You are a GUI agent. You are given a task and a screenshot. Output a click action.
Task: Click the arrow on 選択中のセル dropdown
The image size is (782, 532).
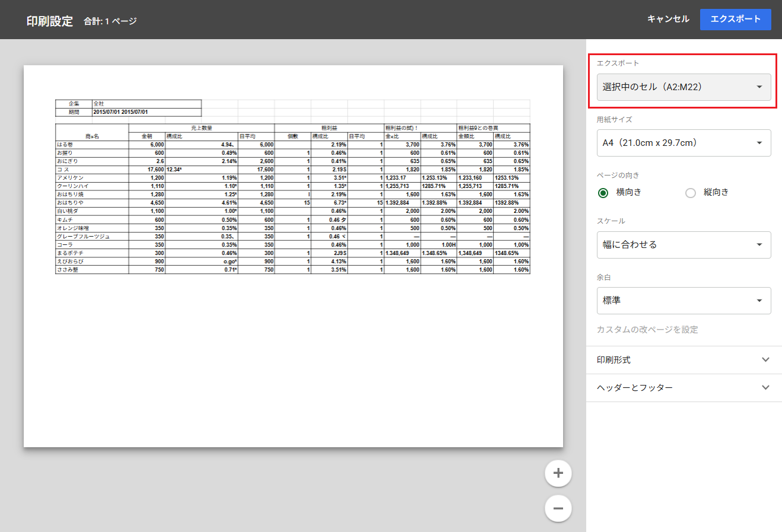coord(759,87)
